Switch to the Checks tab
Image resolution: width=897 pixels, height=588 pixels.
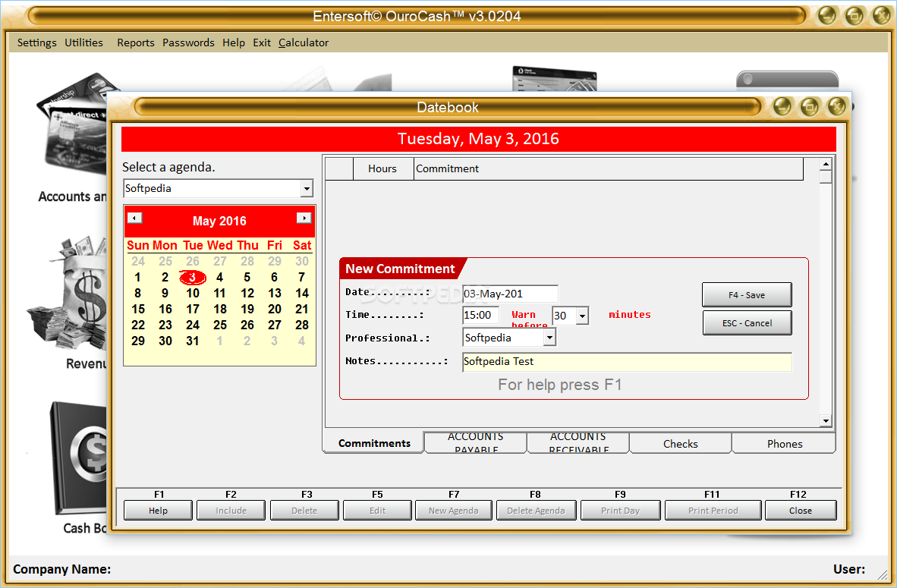pyautogui.click(x=680, y=443)
